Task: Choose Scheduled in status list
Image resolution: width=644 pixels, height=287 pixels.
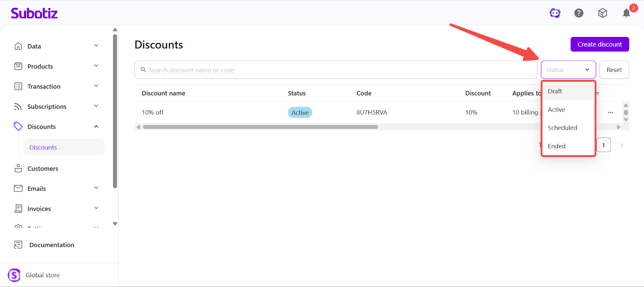Action: [562, 128]
